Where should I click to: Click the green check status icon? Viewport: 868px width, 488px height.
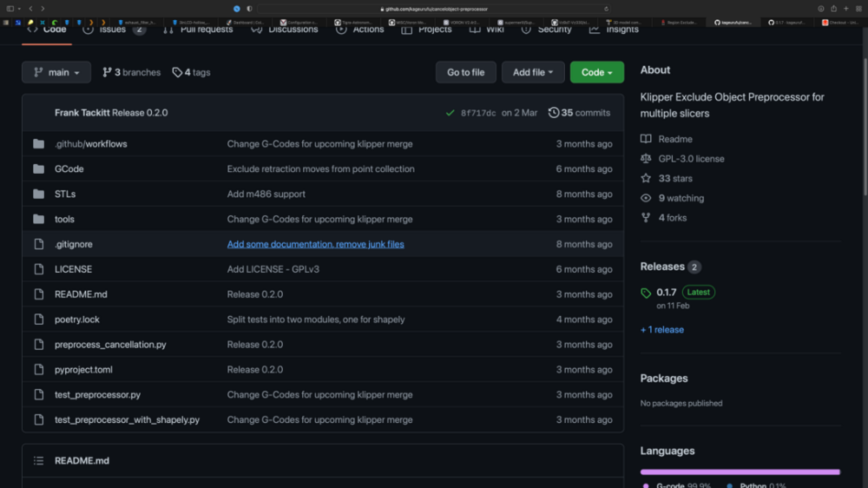[450, 113]
